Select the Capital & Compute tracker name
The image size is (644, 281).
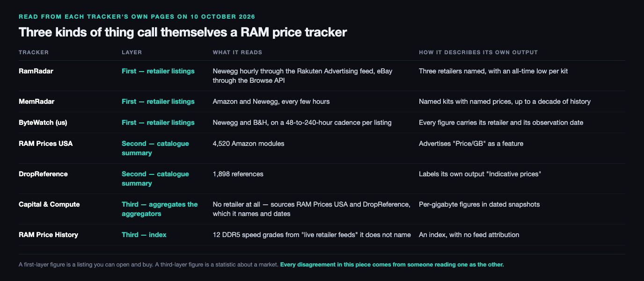pos(49,204)
